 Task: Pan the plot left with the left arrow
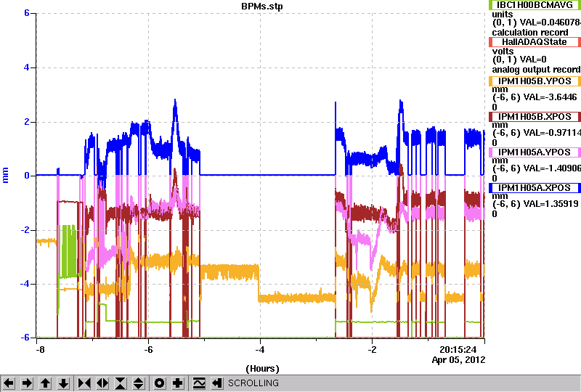pyautogui.click(x=9, y=383)
